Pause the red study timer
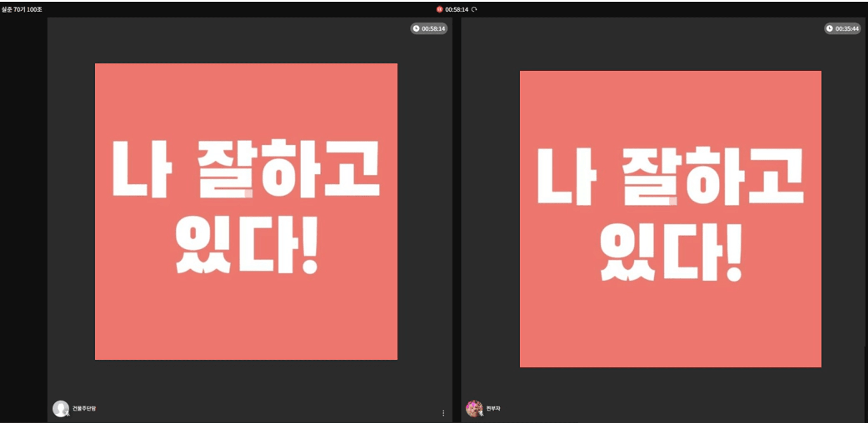Image resolution: width=868 pixels, height=423 pixels. [x=439, y=9]
